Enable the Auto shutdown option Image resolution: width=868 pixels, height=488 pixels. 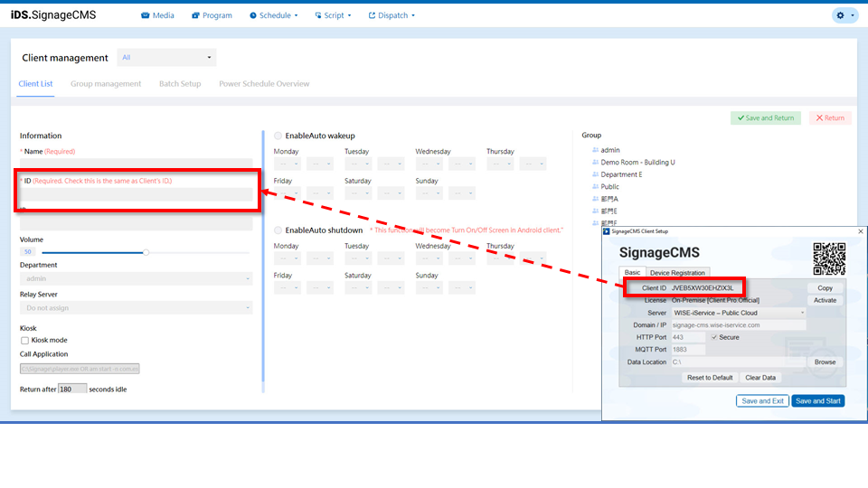(278, 230)
